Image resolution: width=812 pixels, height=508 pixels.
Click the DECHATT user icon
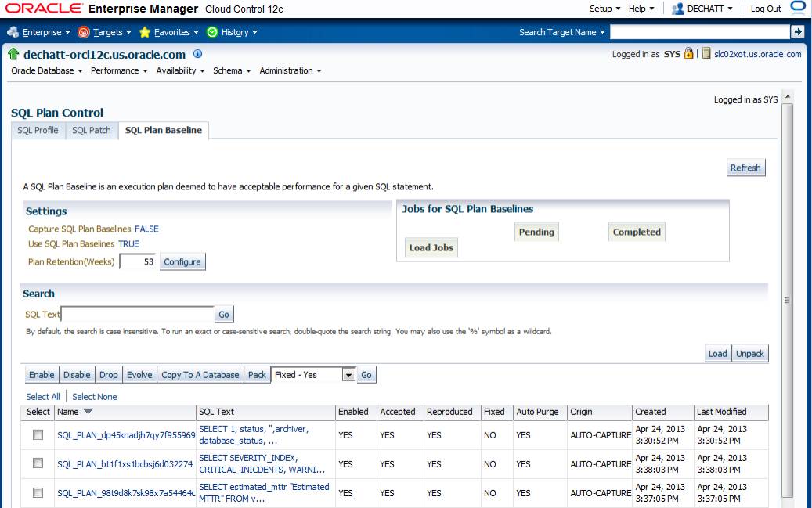coord(677,9)
